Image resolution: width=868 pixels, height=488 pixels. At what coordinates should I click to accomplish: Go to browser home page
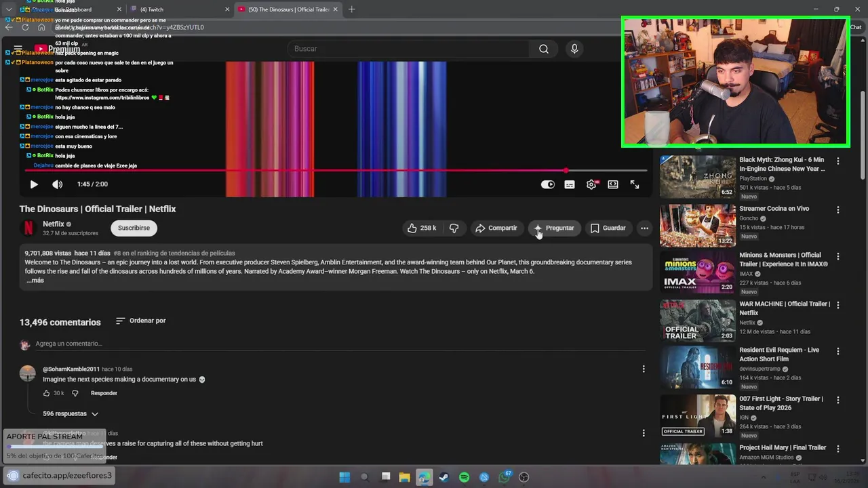click(x=41, y=27)
